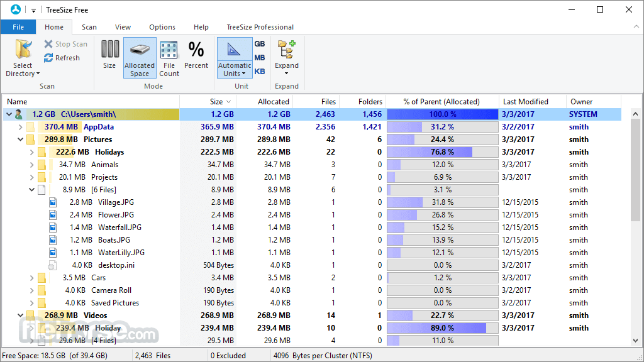Set units to GB

point(260,44)
